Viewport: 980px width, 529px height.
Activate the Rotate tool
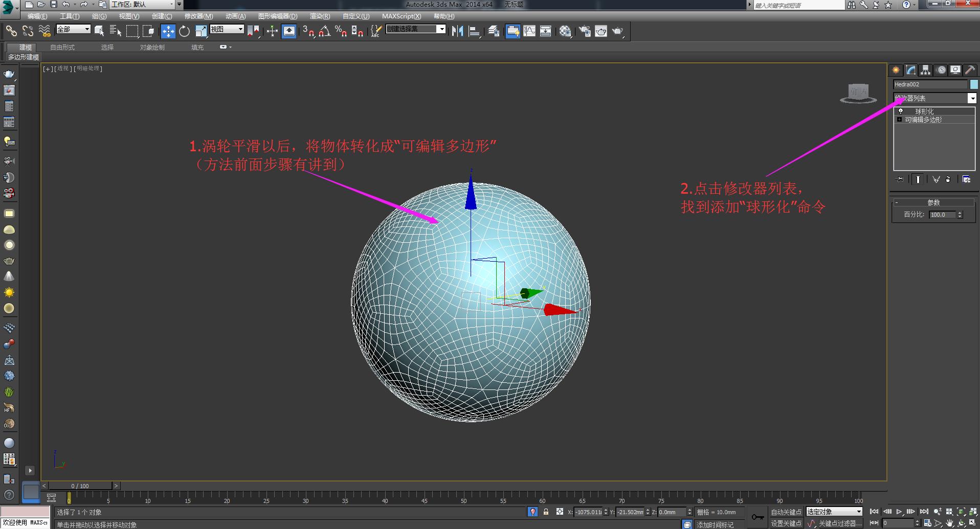click(184, 31)
